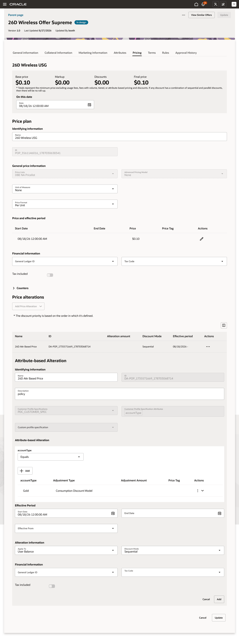Open actions menu for the 26D Attr Based Price row
239x644 pixels.
click(x=208, y=347)
